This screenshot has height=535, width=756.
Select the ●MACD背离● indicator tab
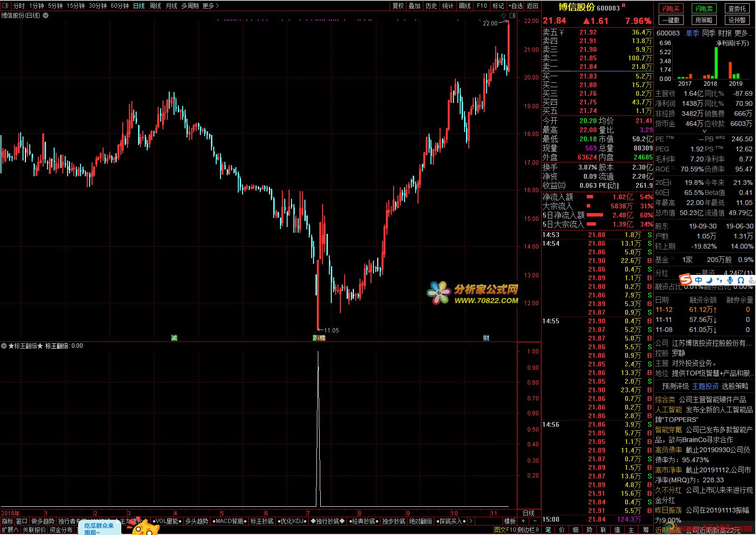[x=229, y=521]
